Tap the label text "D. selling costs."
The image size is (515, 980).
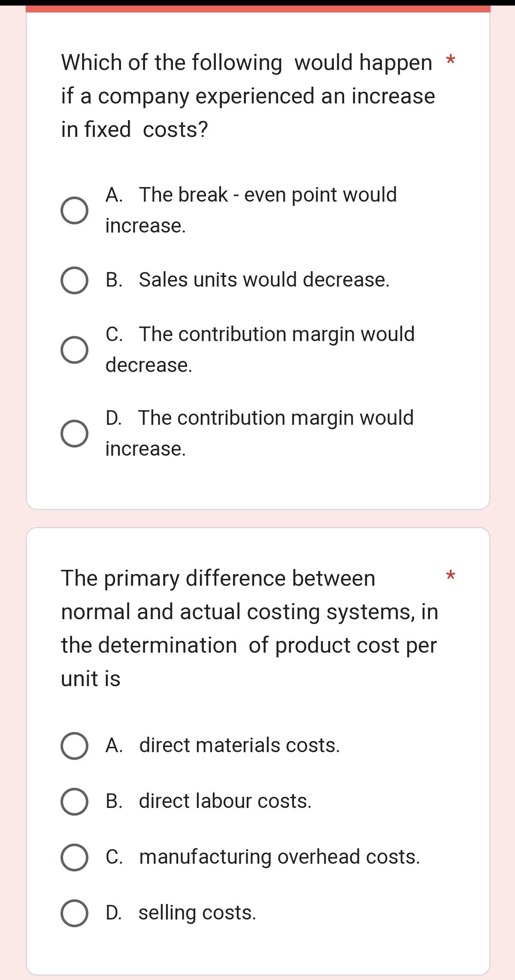[x=181, y=913]
